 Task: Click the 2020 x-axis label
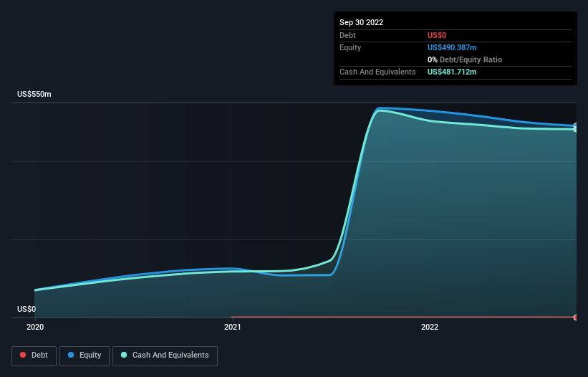pos(35,327)
